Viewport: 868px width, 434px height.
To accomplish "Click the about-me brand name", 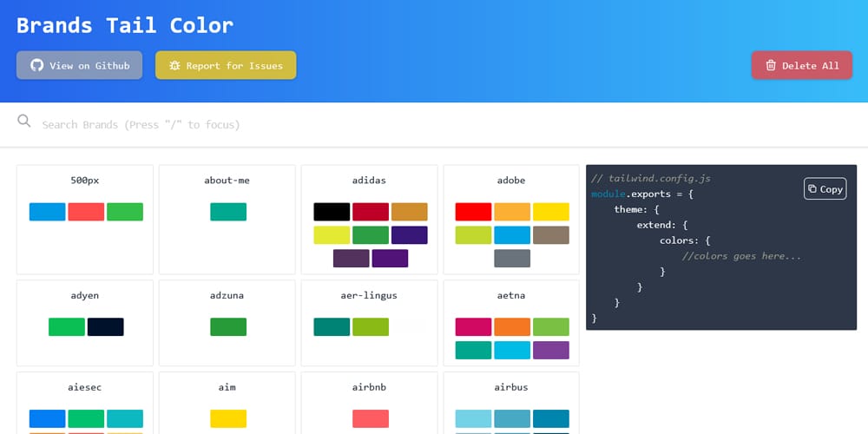I will click(x=227, y=181).
